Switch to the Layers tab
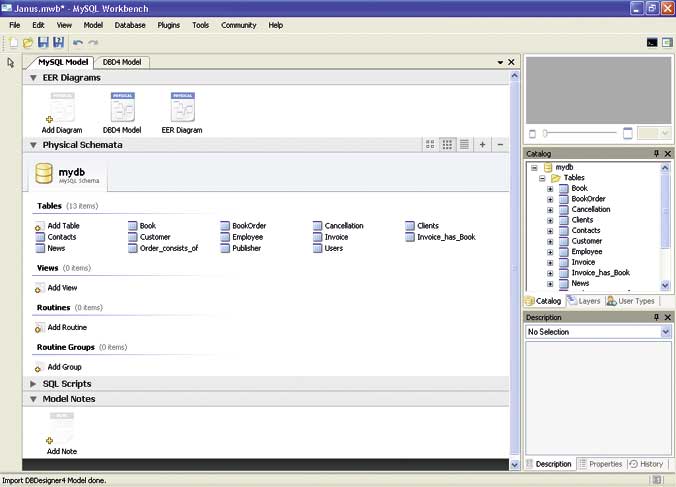The image size is (676, 487). coord(584,301)
